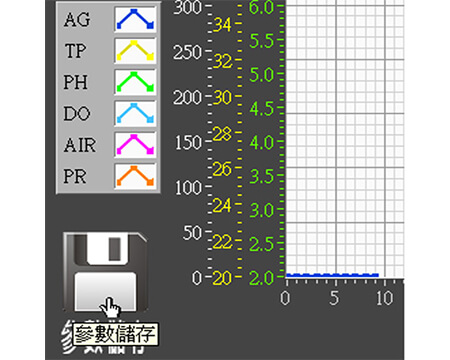The image size is (450, 360).
Task: Click the 6.0 maximum on green axis
Action: tap(262, 7)
